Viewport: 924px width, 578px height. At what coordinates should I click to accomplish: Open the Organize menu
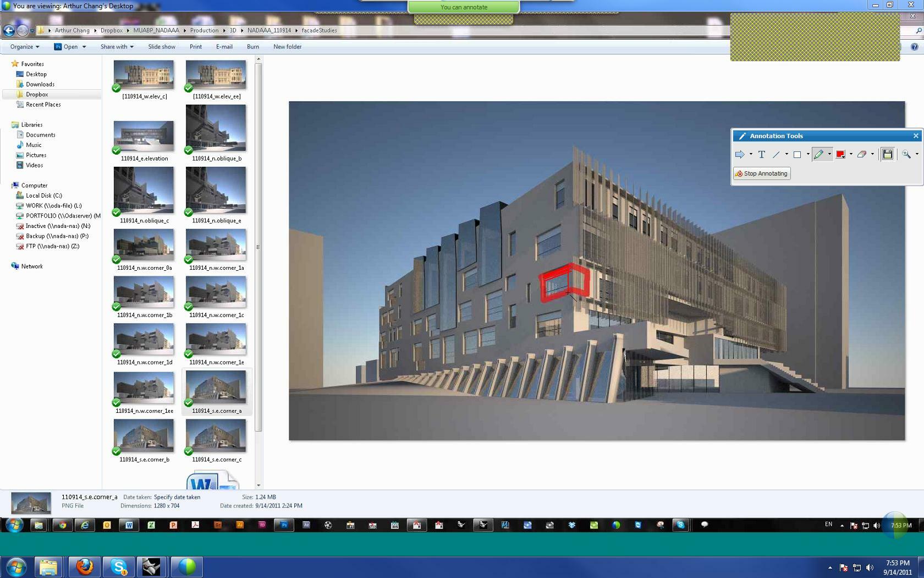[x=25, y=47]
